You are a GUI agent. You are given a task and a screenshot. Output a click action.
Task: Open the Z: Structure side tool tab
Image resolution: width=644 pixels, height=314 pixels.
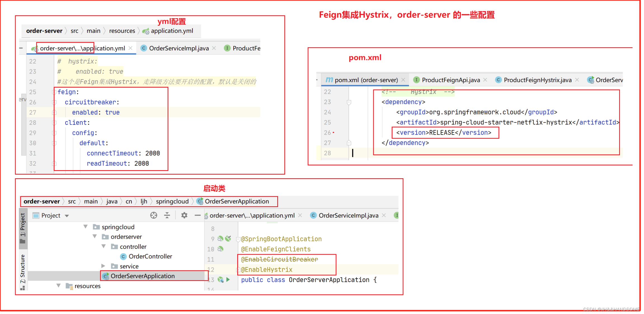click(23, 272)
